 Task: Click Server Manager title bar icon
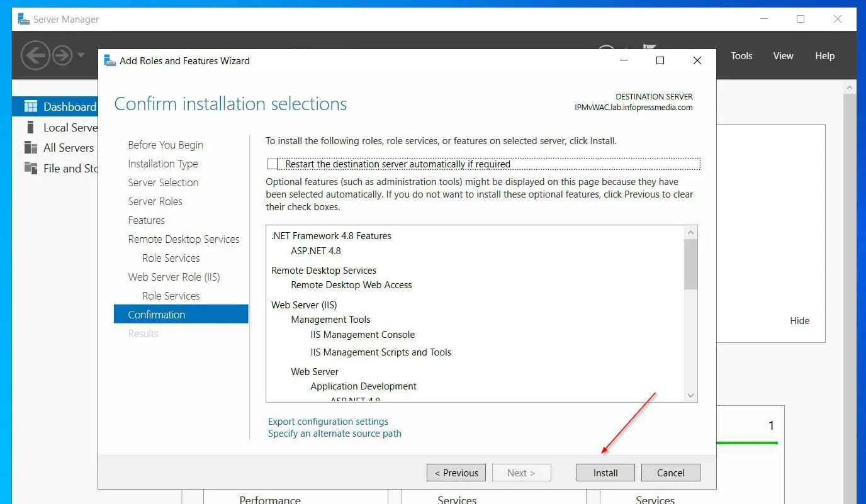point(24,19)
